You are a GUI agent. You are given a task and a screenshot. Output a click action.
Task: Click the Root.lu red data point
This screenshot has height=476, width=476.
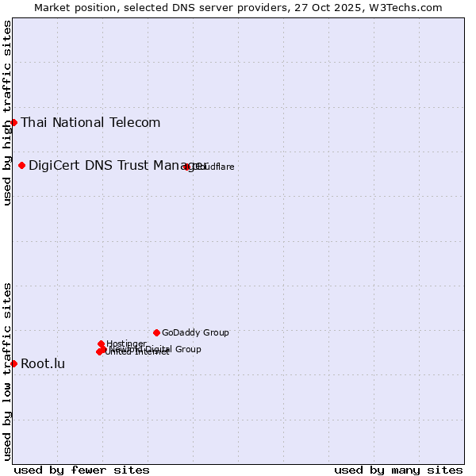13,363
